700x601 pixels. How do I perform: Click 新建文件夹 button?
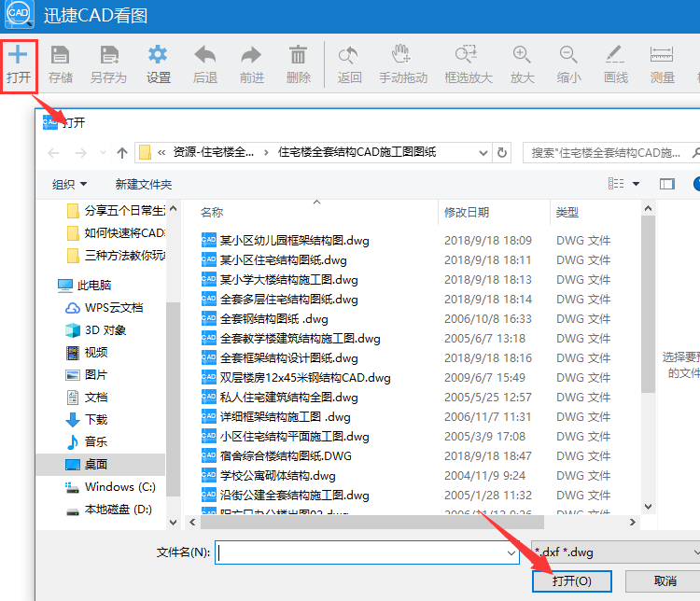pyautogui.click(x=144, y=184)
